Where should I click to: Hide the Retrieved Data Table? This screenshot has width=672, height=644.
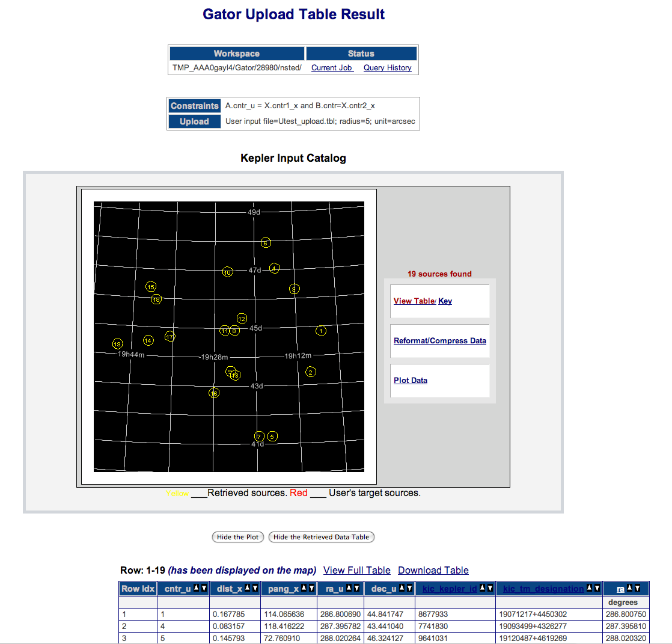coord(321,537)
